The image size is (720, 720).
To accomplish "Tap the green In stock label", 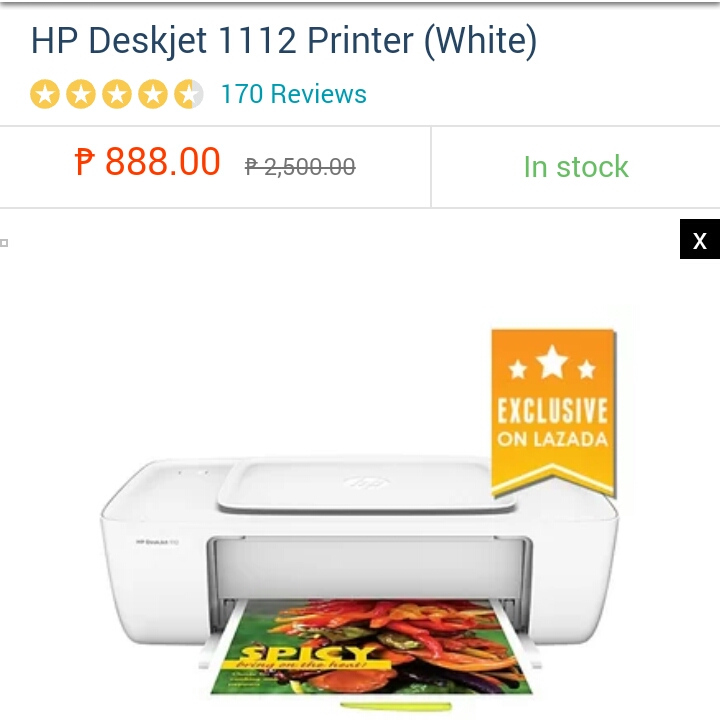I will click(x=576, y=166).
